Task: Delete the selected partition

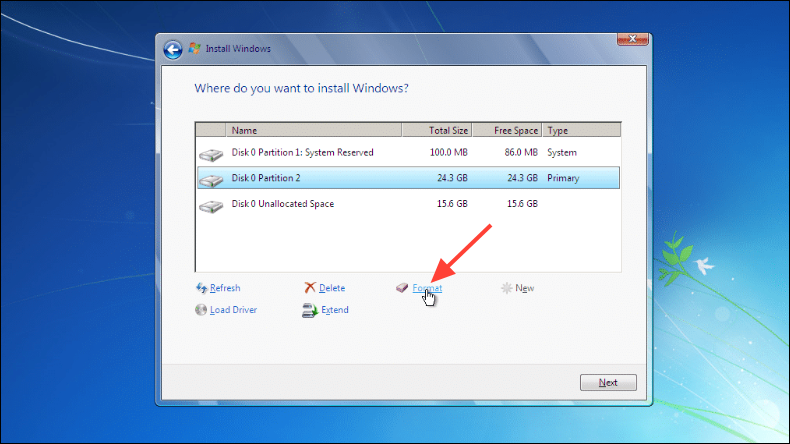Action: (332, 288)
